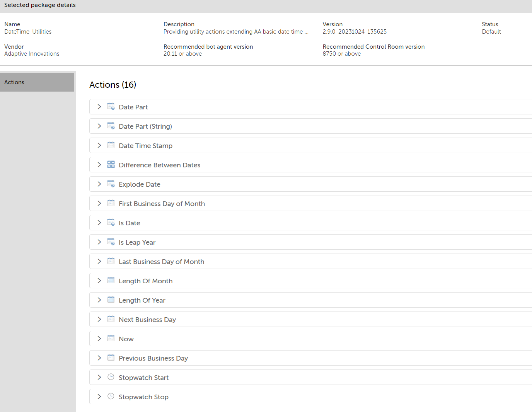Image resolution: width=532 pixels, height=412 pixels.
Task: Click the Stopwatch Start action name
Action: [144, 378]
